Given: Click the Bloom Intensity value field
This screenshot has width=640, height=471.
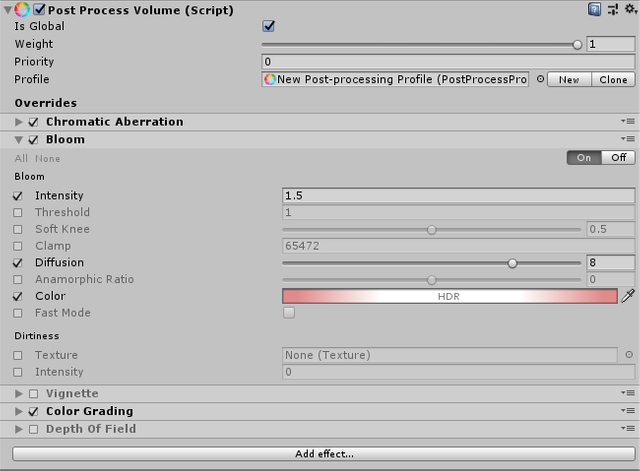Looking at the screenshot, I should coord(459,195).
